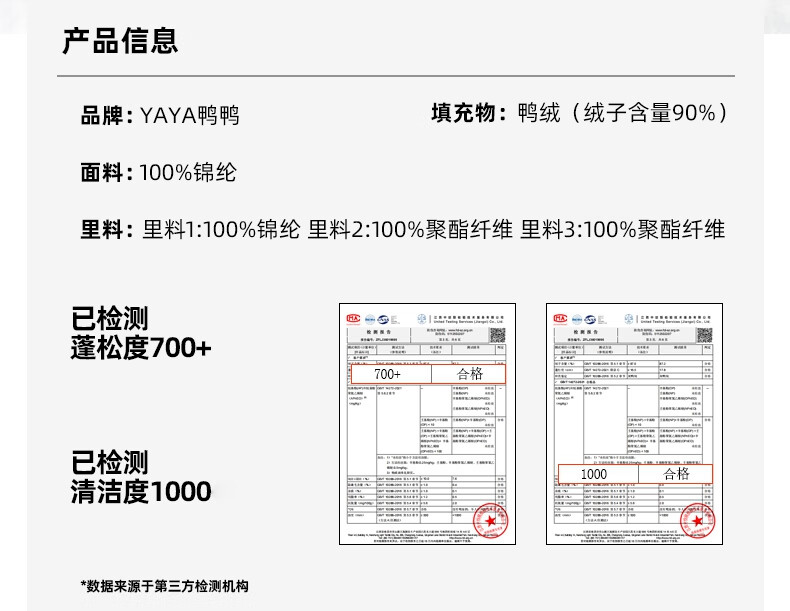790x611 pixels.
Task: Click the red official stamp on right report
Action: click(697, 521)
